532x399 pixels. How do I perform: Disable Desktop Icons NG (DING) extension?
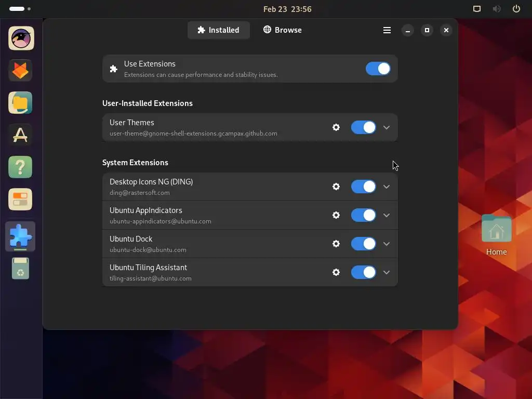363,187
